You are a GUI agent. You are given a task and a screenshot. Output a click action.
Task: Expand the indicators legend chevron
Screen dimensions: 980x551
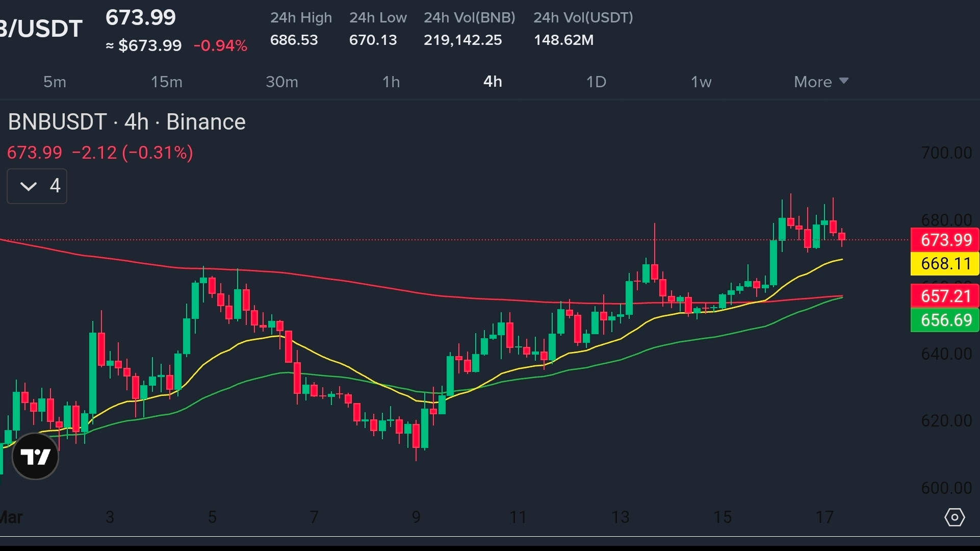(29, 186)
